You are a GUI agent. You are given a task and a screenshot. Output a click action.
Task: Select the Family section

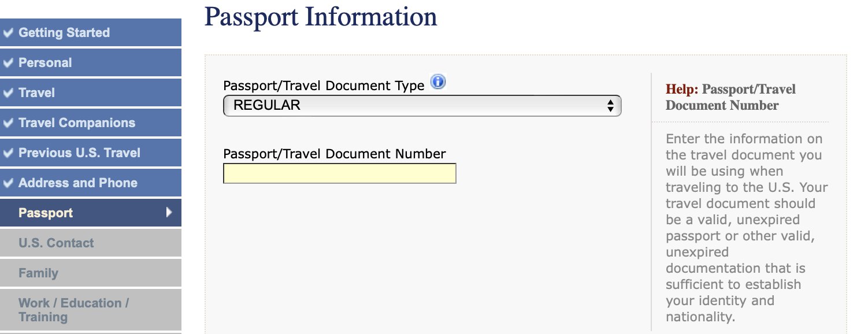(91, 273)
